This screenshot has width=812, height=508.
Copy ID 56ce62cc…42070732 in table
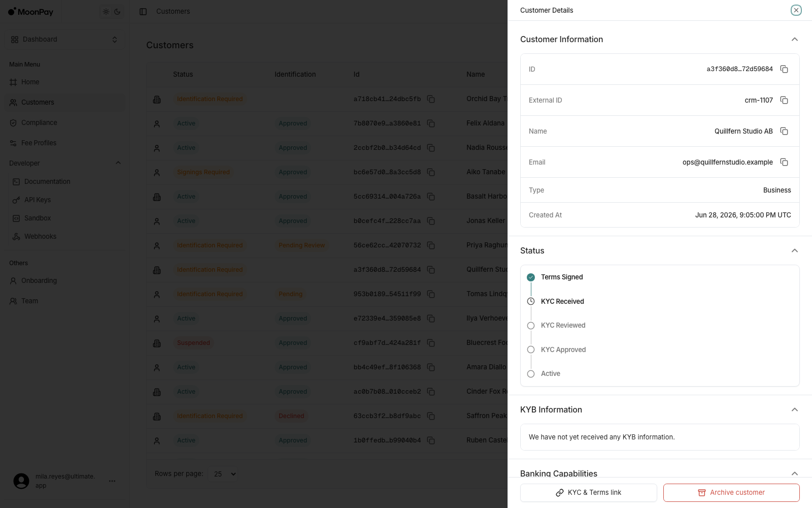click(x=431, y=245)
